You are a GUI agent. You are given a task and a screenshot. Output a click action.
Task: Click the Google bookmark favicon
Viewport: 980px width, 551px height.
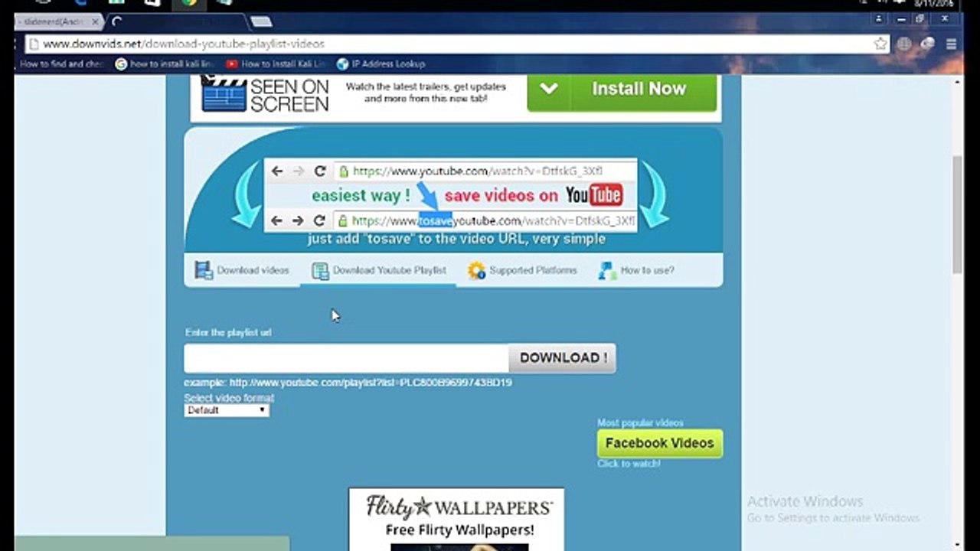[121, 64]
